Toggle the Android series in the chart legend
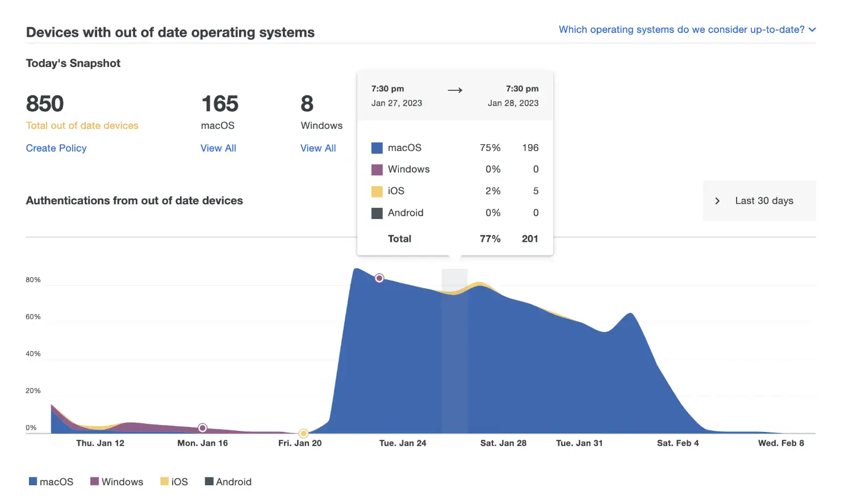 (228, 481)
